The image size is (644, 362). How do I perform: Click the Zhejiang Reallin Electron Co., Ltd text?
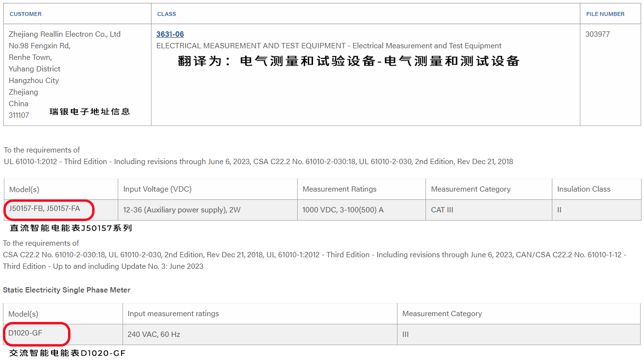point(65,34)
